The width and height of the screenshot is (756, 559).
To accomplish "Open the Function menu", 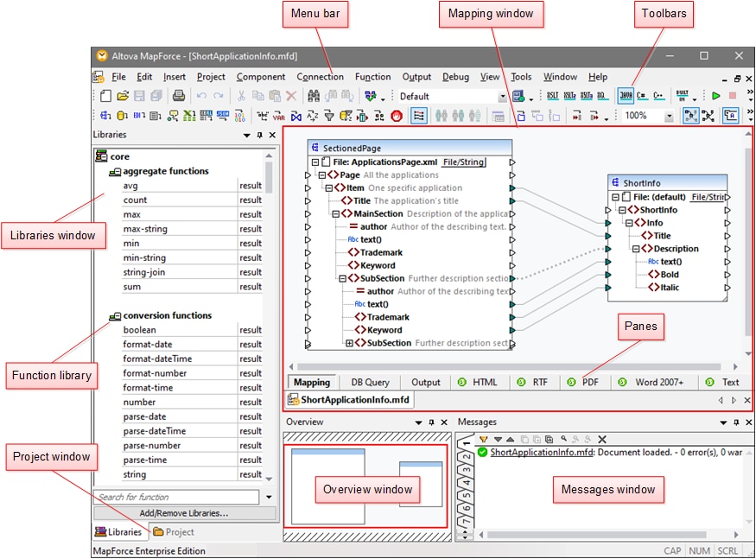I will [x=372, y=77].
